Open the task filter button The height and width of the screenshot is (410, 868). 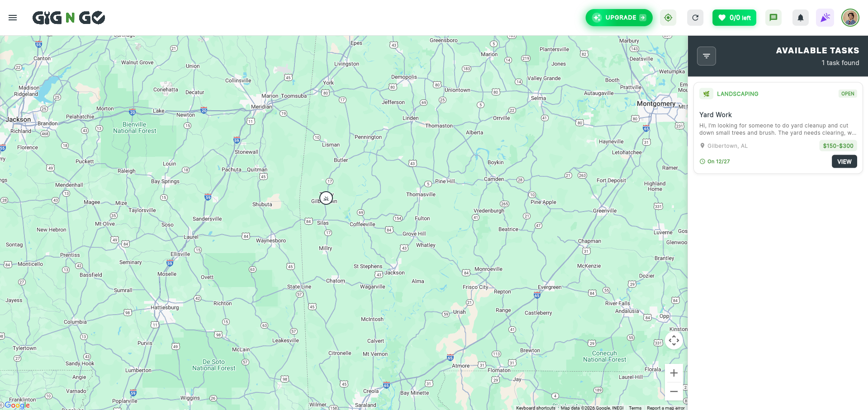coord(707,56)
